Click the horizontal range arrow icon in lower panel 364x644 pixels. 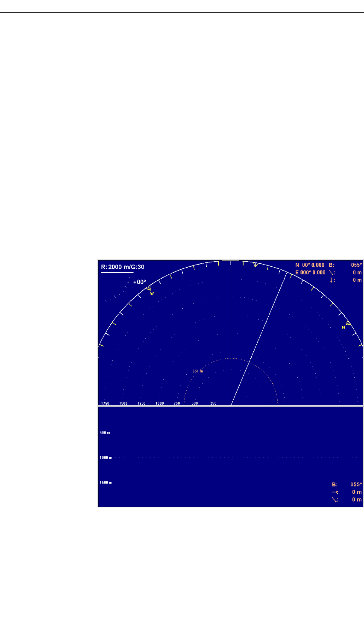tap(335, 492)
